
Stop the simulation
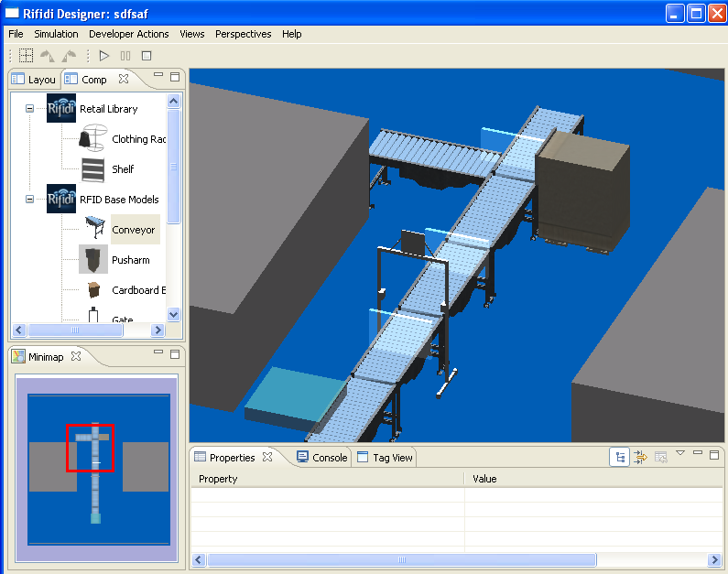point(147,56)
